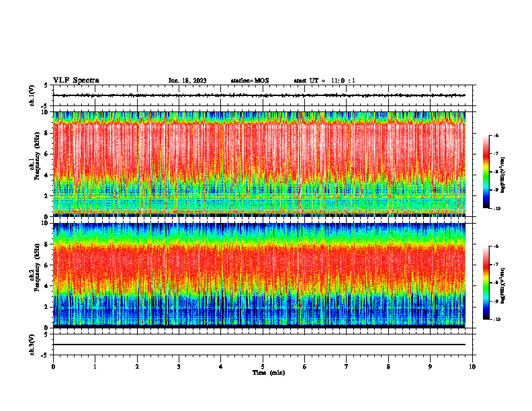Click the "station=MOS" label

tap(250, 81)
